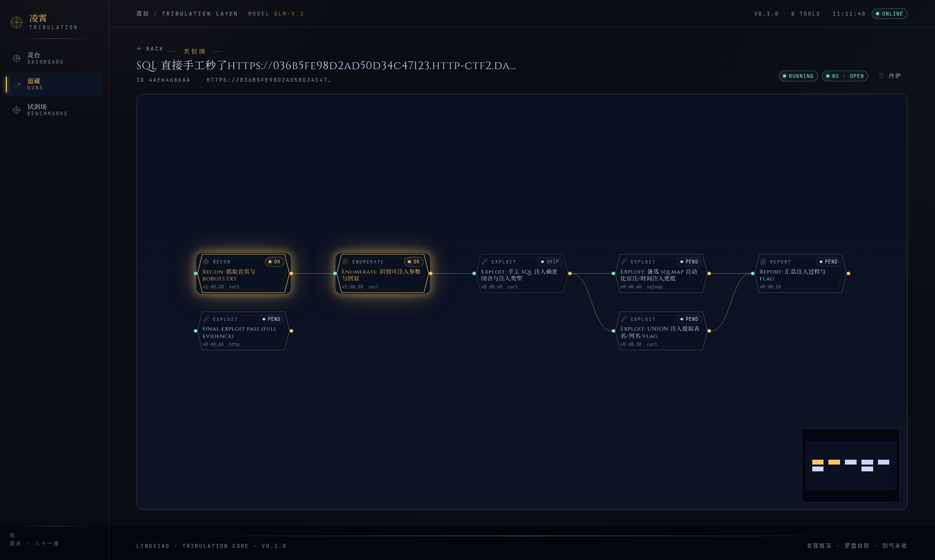The height and width of the screenshot is (560, 935).
Task: Select the Exploit 手工 SQL 注入 node
Action: pyautogui.click(x=522, y=274)
